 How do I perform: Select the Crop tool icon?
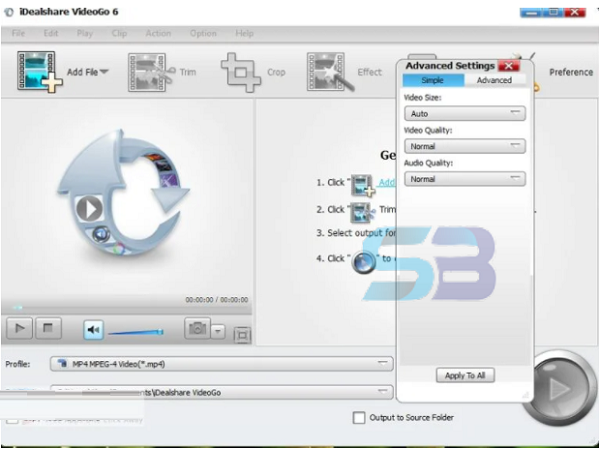240,72
